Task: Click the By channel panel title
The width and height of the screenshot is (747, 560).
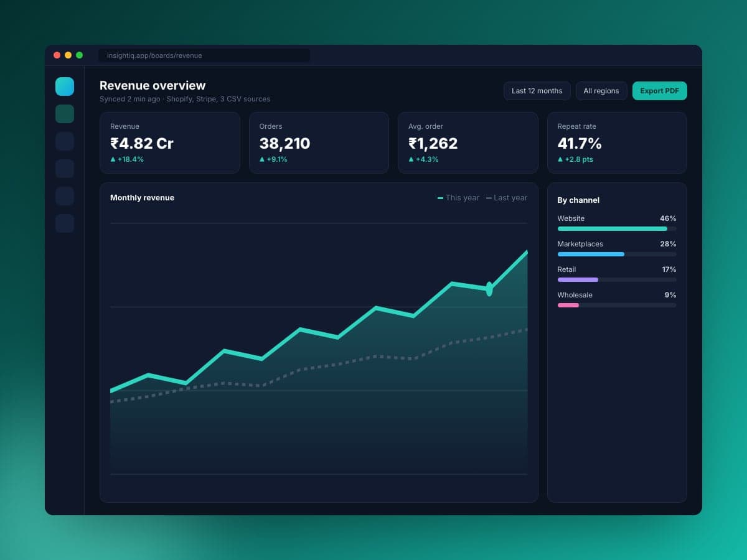Action: tap(578, 200)
